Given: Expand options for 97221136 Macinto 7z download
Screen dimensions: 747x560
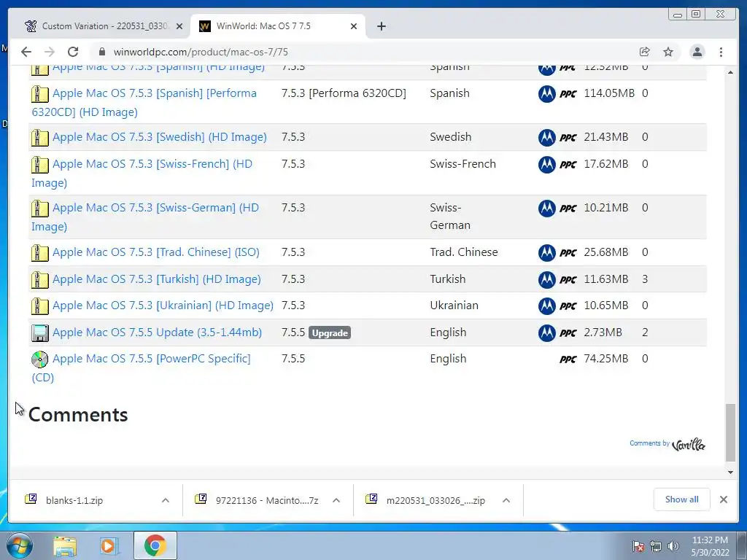Looking at the screenshot, I should click(x=336, y=500).
